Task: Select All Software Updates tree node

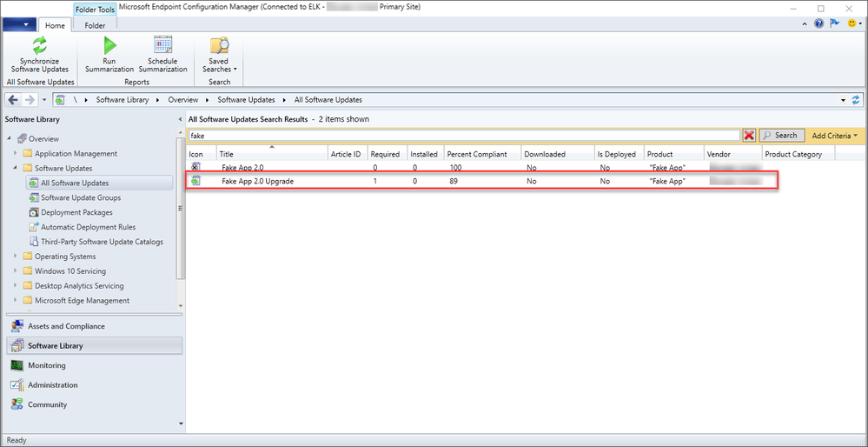Action: (99, 183)
